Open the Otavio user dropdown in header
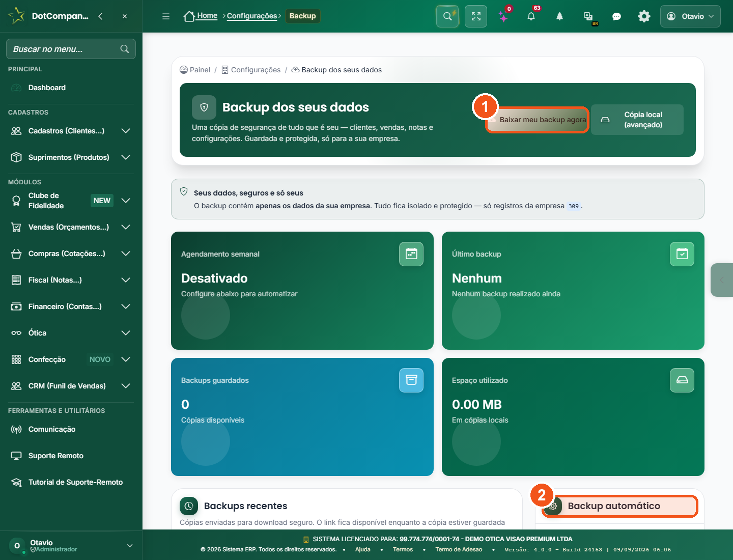The width and height of the screenshot is (733, 560). click(690, 16)
